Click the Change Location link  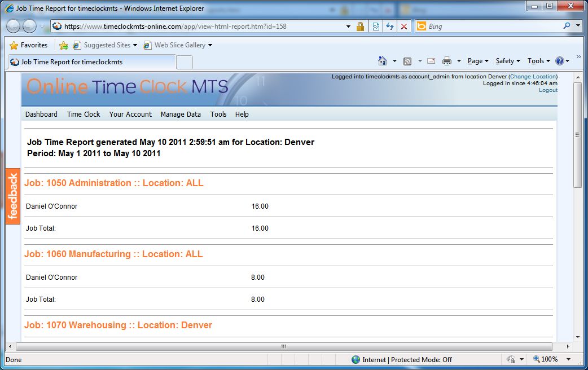533,77
